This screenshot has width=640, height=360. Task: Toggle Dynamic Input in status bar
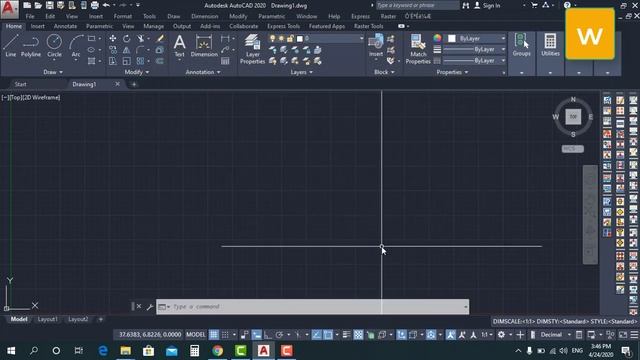click(x=257, y=335)
